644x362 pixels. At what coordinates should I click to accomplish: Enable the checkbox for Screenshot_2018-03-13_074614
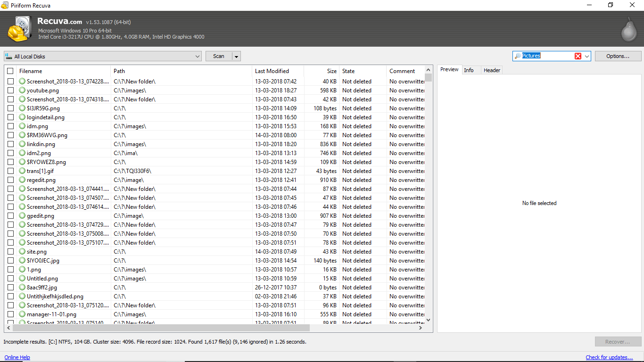(10, 207)
